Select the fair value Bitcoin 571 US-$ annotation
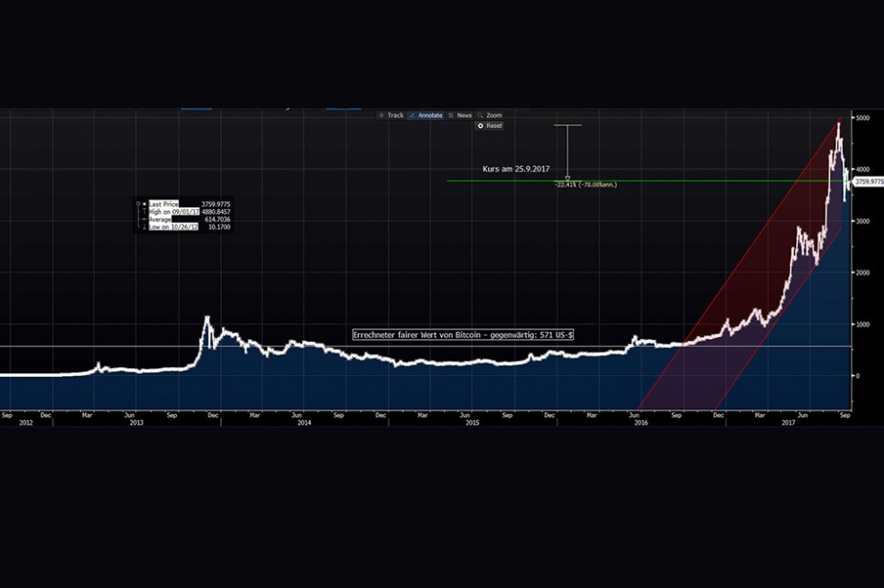This screenshot has width=884, height=588. [463, 335]
